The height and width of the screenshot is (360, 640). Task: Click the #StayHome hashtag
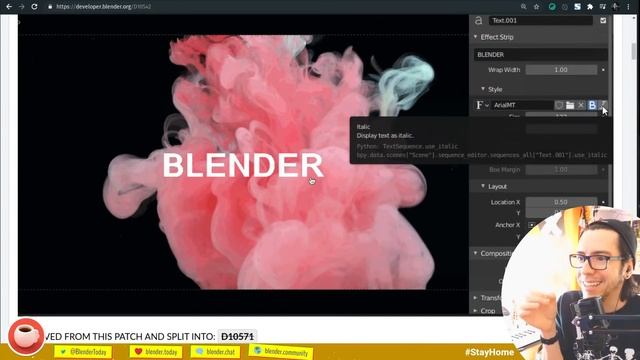(x=489, y=352)
